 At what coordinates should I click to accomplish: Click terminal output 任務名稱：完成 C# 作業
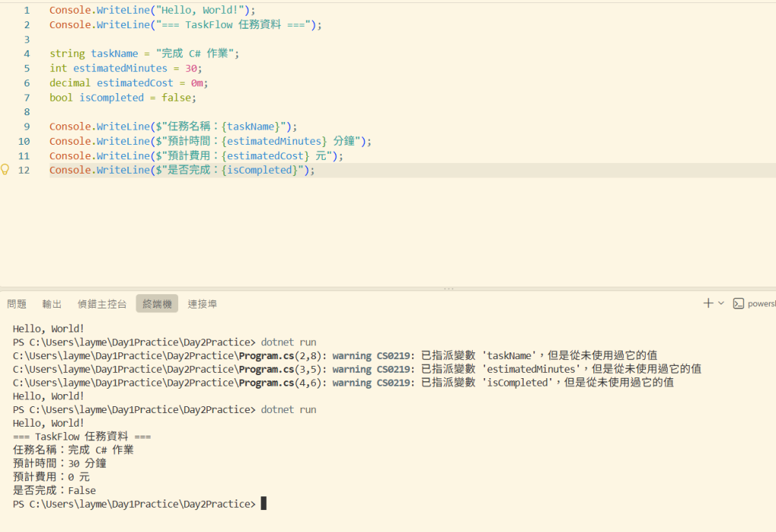(74, 450)
